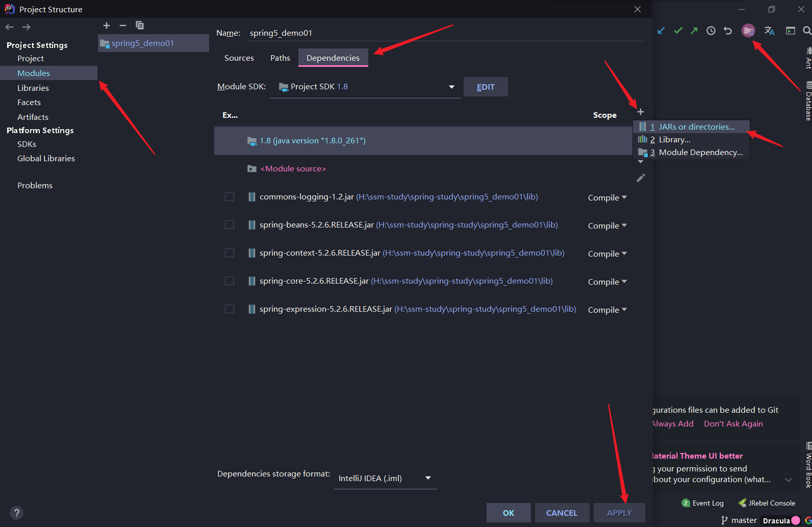Viewport: 812px width, 527px height.
Task: Click the Google icon in the status bar
Action: pos(808,520)
